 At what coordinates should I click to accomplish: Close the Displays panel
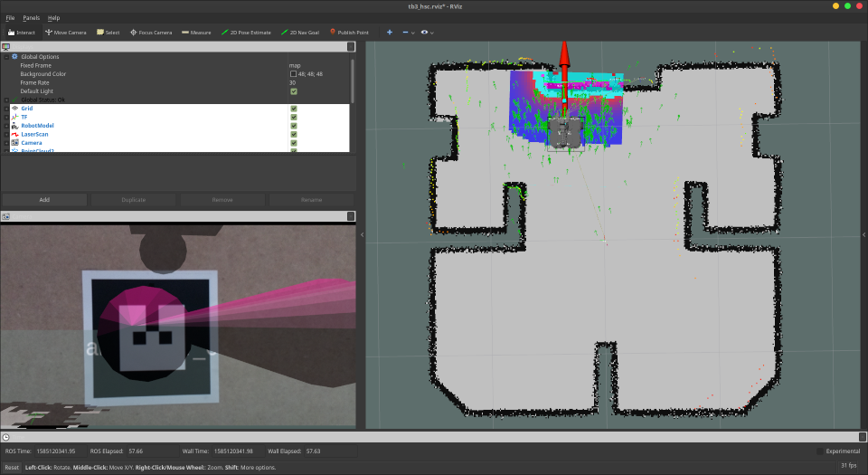point(351,47)
